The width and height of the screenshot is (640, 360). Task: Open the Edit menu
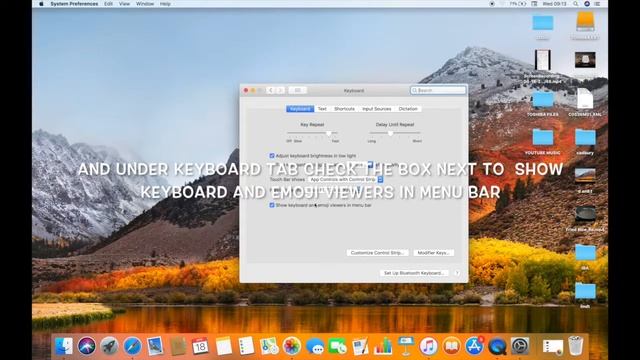108,4
